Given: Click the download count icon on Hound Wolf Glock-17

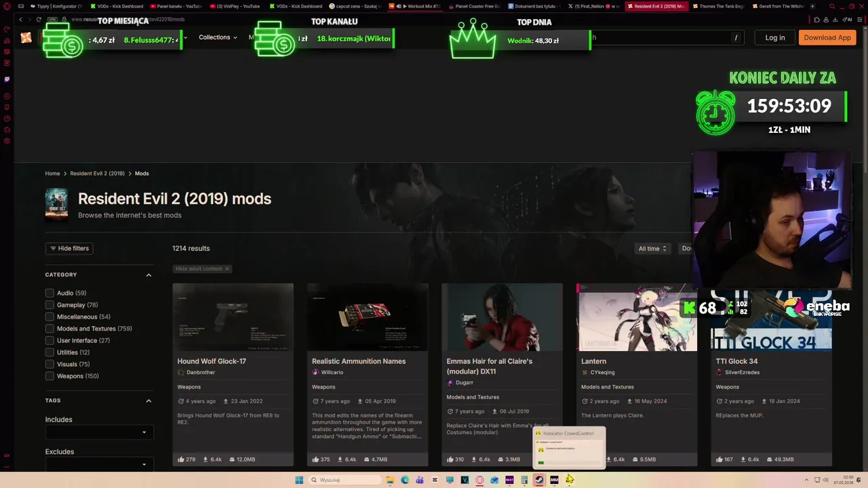Looking at the screenshot, I should pos(205,460).
